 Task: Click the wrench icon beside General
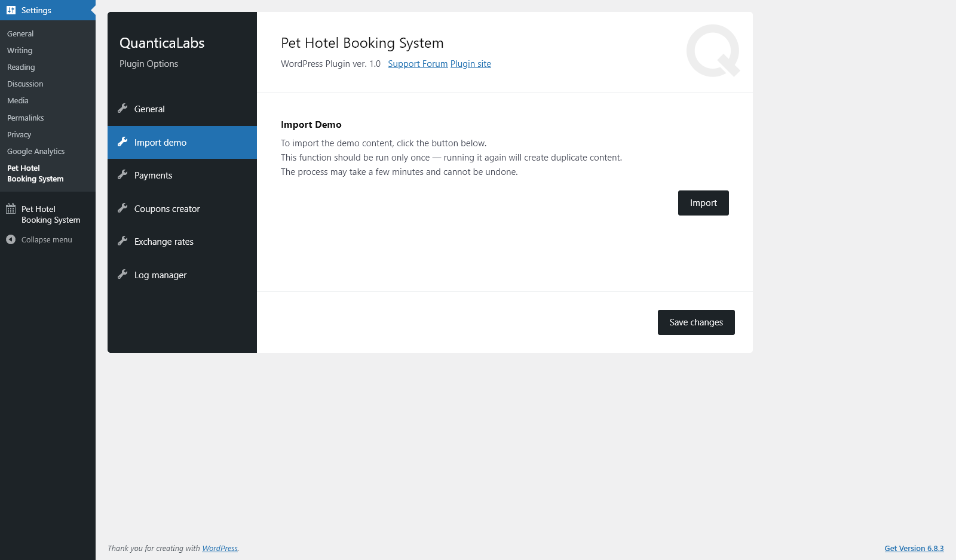point(122,108)
